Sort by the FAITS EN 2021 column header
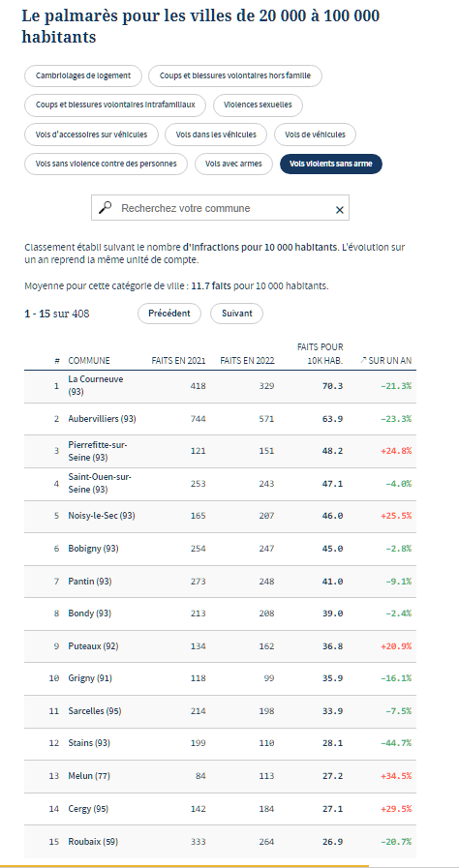Screen dimensions: 459x868 (x=179, y=360)
